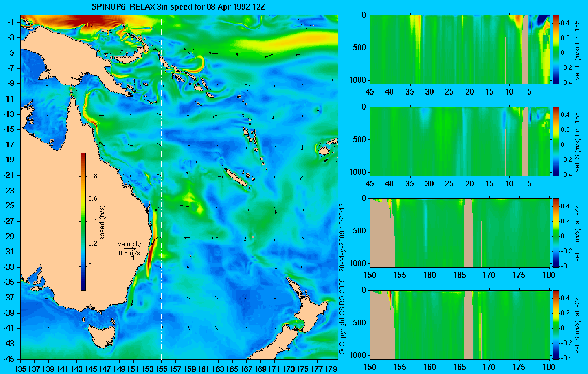Click the "0.8" tick on the speed colorbar
The width and height of the screenshot is (588, 374).
click(x=92, y=176)
